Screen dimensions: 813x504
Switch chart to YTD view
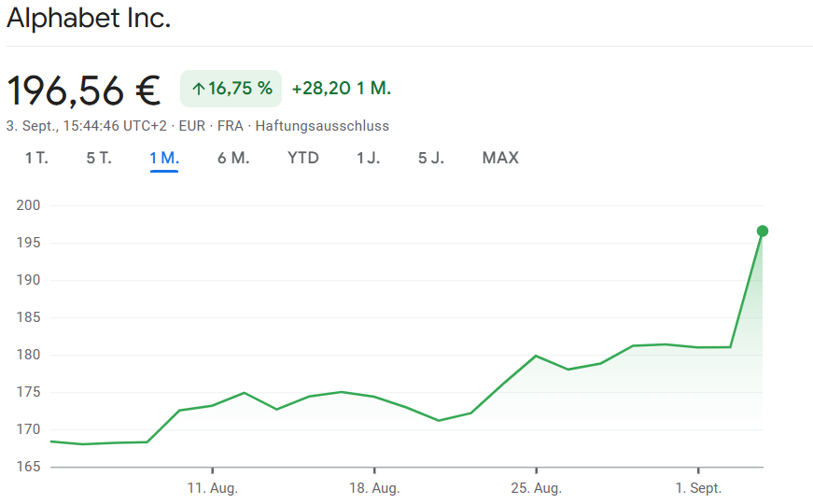pos(303,158)
